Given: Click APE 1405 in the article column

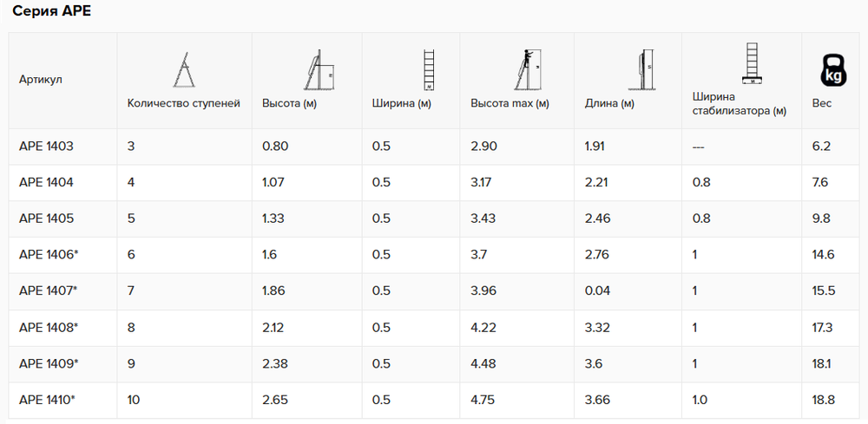Looking at the screenshot, I should pyautogui.click(x=46, y=219).
